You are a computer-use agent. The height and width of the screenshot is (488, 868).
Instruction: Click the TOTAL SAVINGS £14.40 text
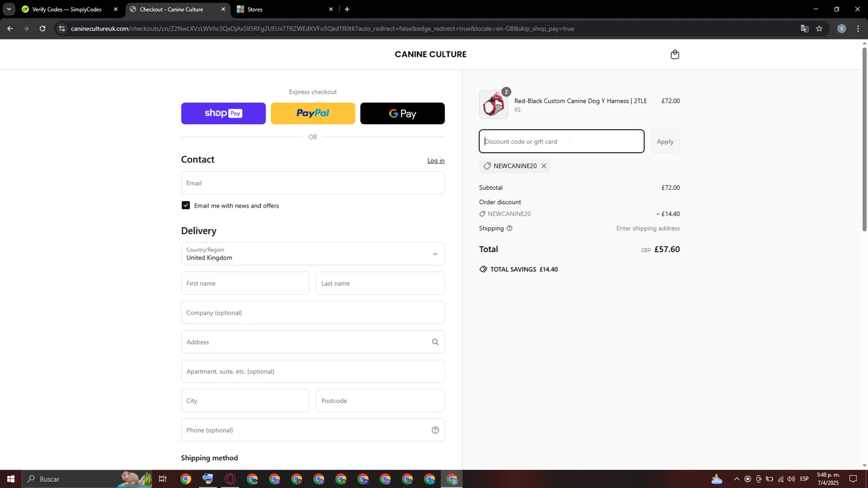click(524, 269)
